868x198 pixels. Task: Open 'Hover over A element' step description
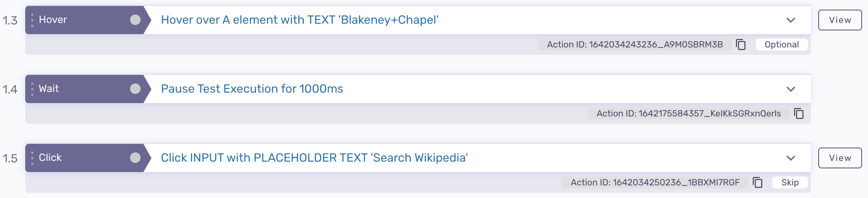pyautogui.click(x=300, y=20)
